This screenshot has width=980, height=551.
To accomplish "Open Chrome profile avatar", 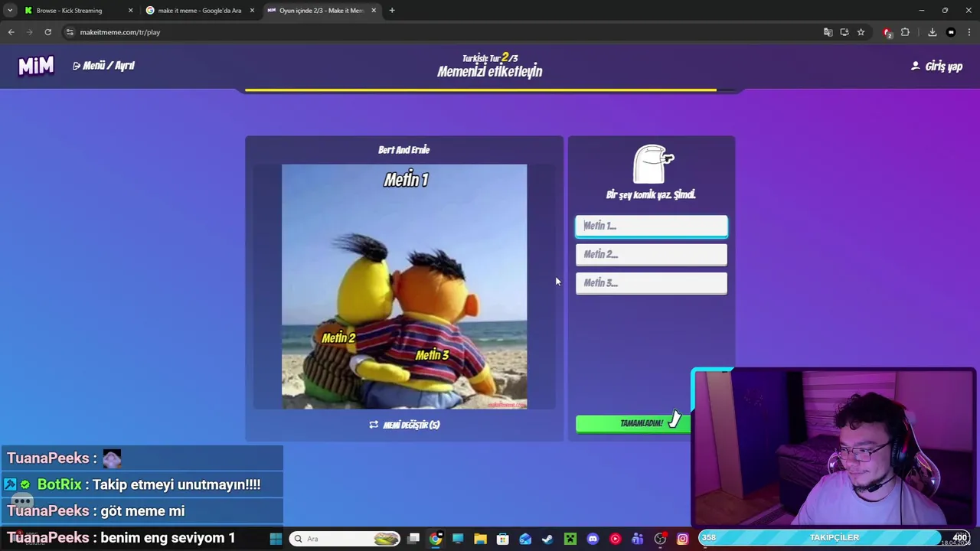I will tap(951, 32).
